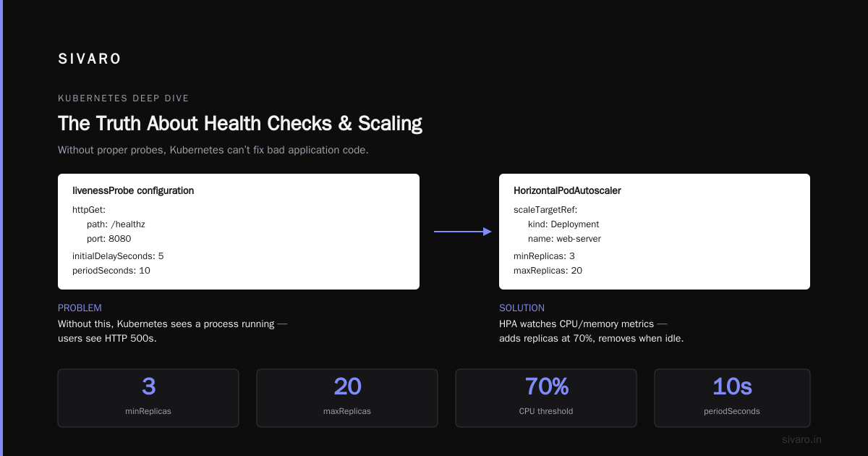Click the subtitle about proper probes
Screen dimensions: 868x456
point(213,151)
